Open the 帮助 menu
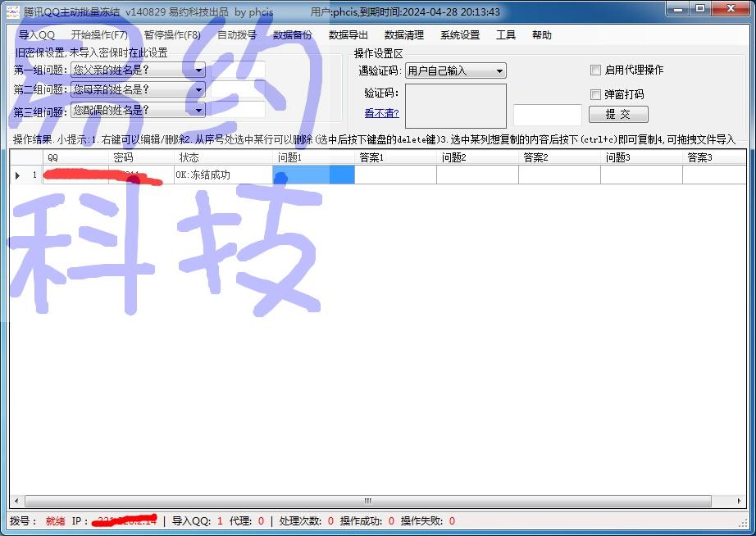The width and height of the screenshot is (756, 536). coord(541,34)
